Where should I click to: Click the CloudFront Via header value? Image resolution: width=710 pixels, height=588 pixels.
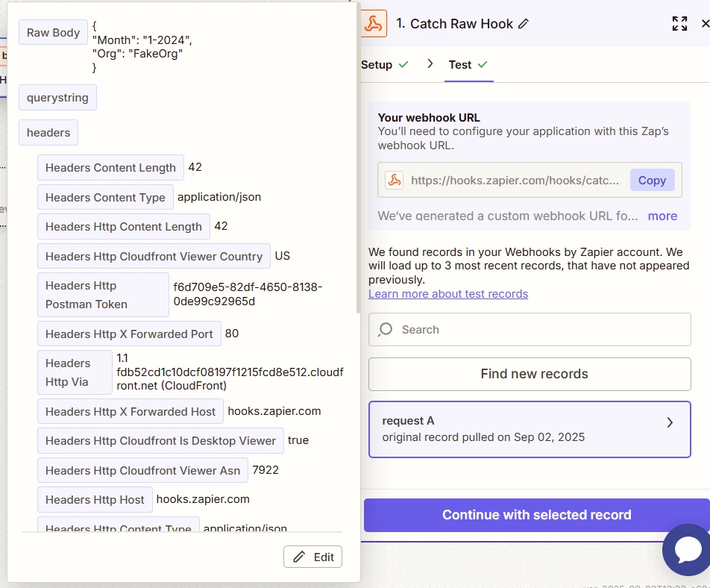tap(230, 372)
